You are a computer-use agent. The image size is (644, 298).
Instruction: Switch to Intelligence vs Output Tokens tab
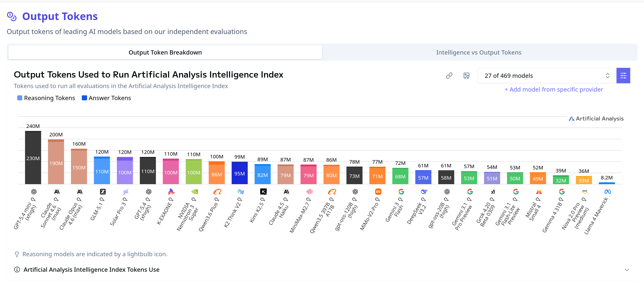[479, 53]
